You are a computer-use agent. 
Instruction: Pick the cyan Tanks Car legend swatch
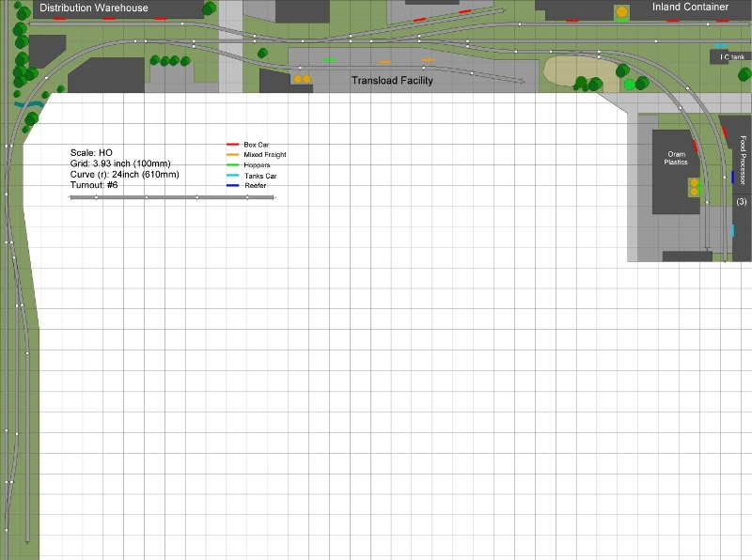(232, 176)
